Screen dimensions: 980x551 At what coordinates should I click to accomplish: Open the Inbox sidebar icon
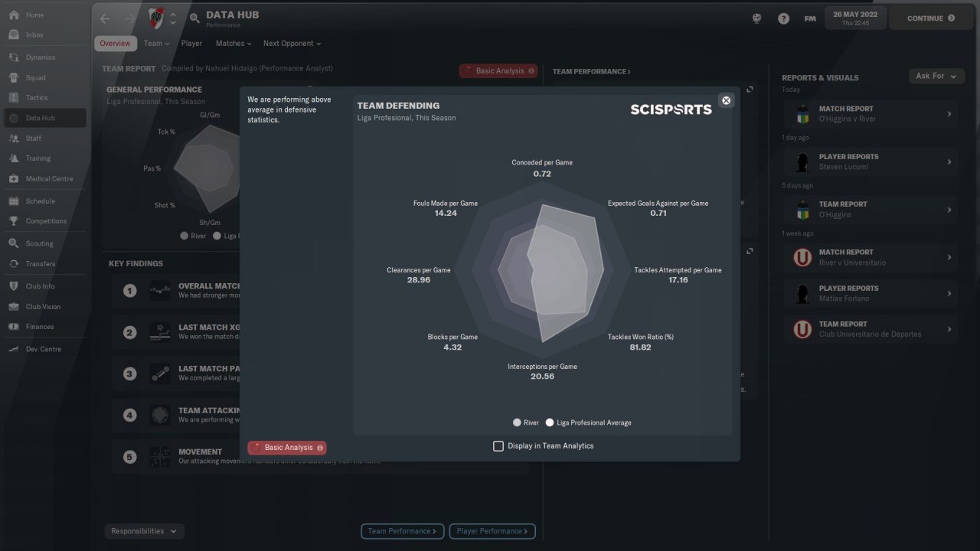[x=14, y=35]
